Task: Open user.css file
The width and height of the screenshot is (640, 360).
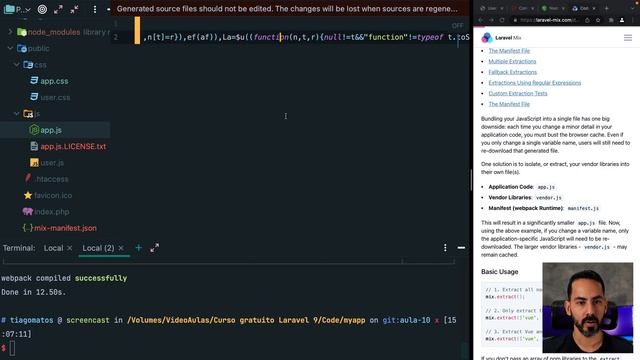Action: (55, 97)
